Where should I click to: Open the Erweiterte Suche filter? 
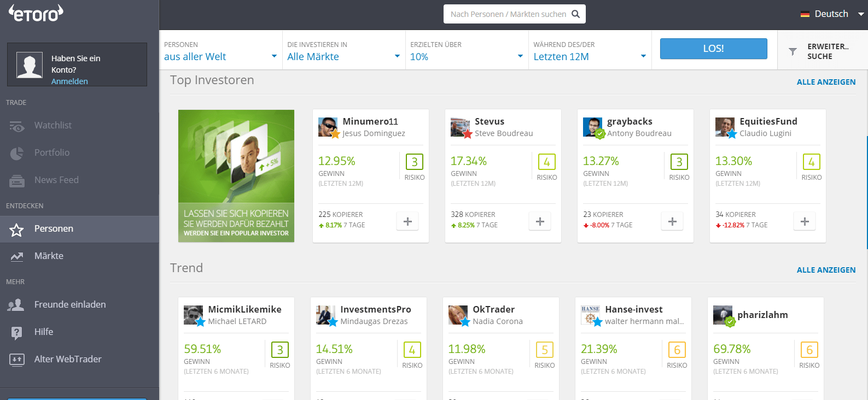(x=823, y=51)
